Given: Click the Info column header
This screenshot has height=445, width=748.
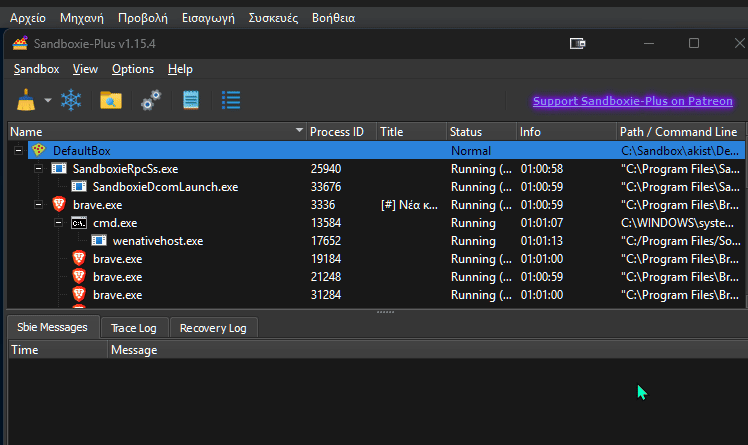Looking at the screenshot, I should 566,132.
